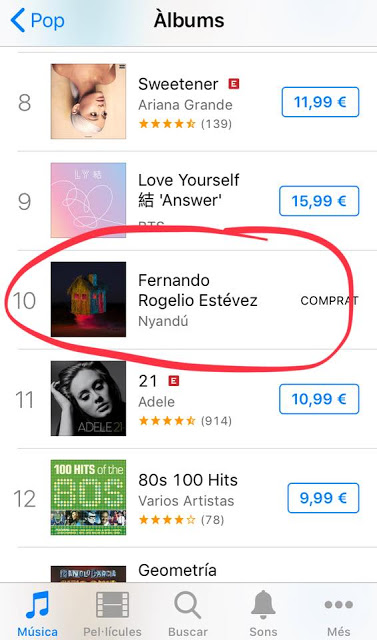Open the 100 Hits of the 80s cover
Viewport: 377px width, 640px height.
click(88, 498)
